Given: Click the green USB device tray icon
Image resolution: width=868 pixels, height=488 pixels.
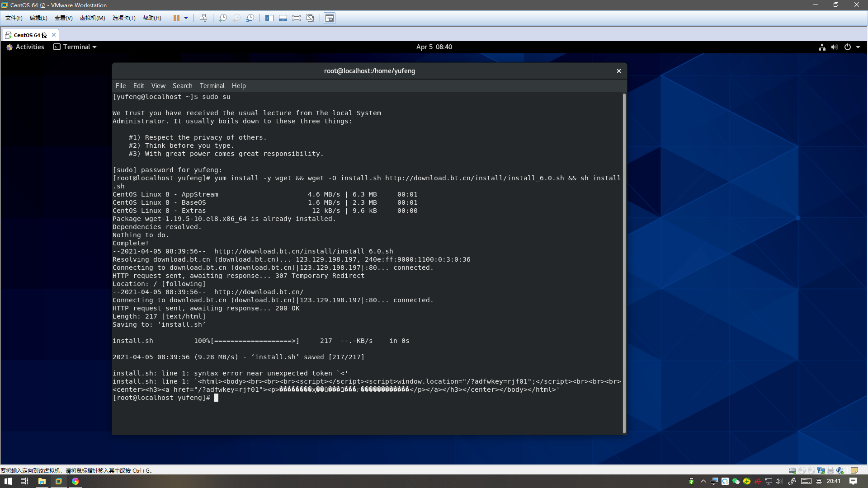Looking at the screenshot, I should click(x=691, y=481).
